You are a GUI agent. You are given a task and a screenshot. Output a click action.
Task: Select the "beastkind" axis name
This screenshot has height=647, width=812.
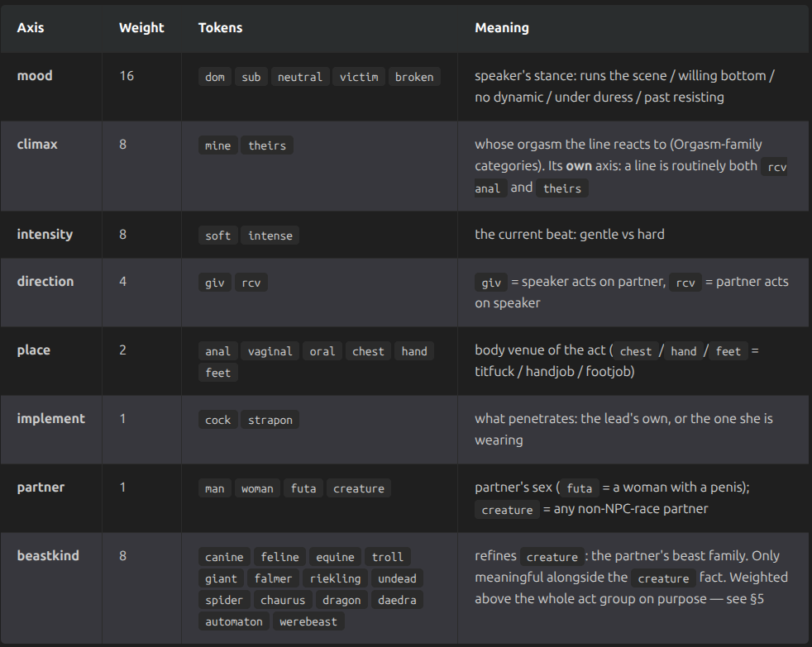48,556
